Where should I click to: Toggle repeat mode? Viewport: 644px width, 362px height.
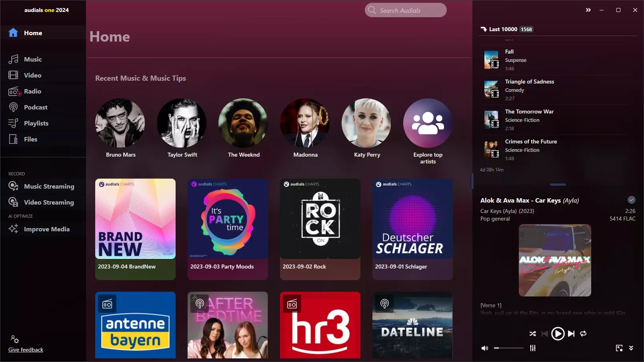coord(583,334)
